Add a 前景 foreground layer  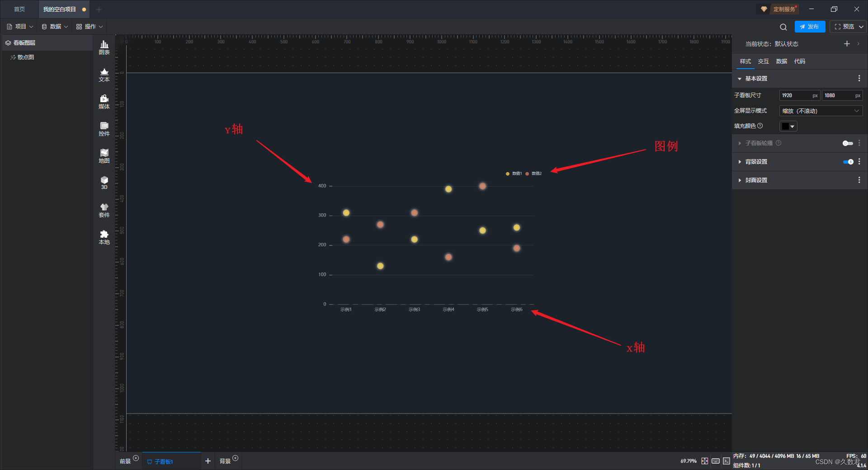click(136, 458)
